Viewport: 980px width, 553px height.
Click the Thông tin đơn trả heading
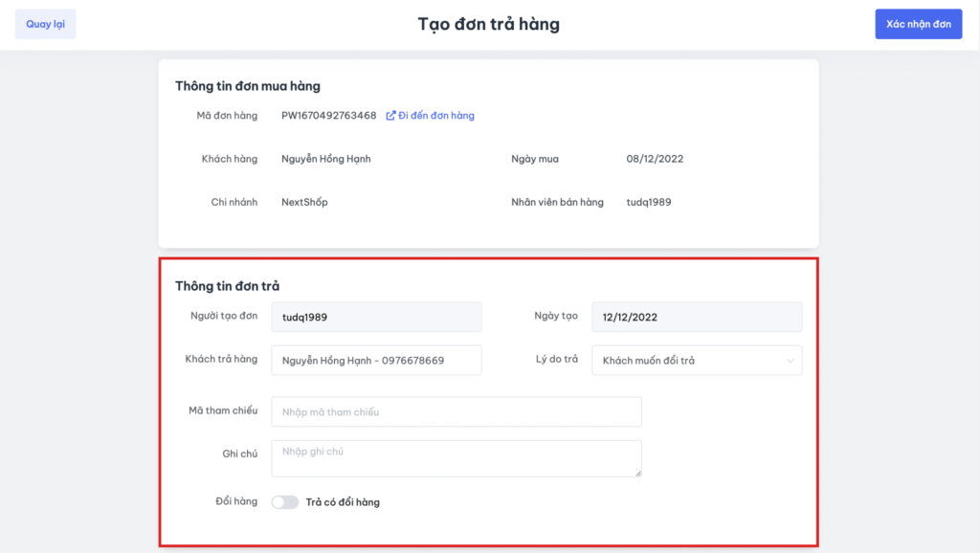[227, 286]
